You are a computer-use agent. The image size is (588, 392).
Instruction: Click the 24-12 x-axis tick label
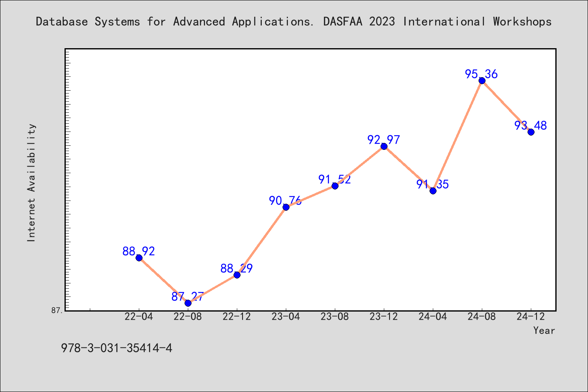[x=531, y=317]
